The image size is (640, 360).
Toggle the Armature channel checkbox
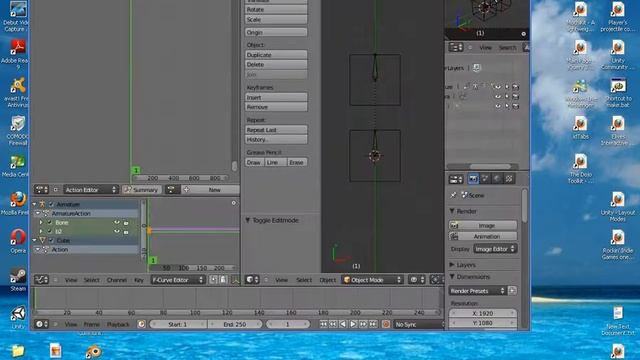51,204
